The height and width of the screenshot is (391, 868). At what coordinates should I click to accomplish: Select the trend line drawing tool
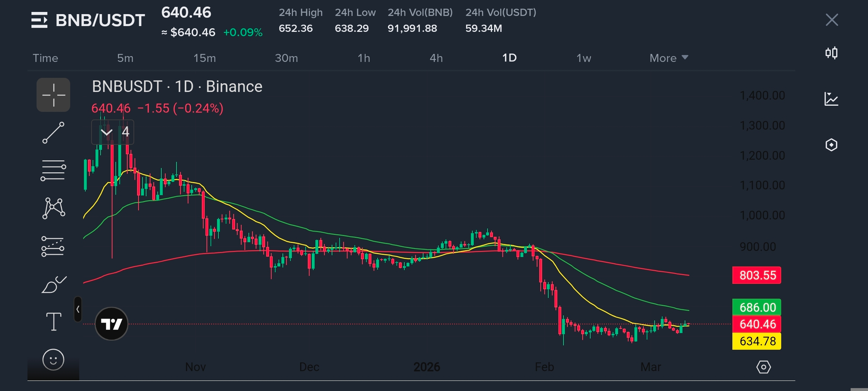click(53, 133)
